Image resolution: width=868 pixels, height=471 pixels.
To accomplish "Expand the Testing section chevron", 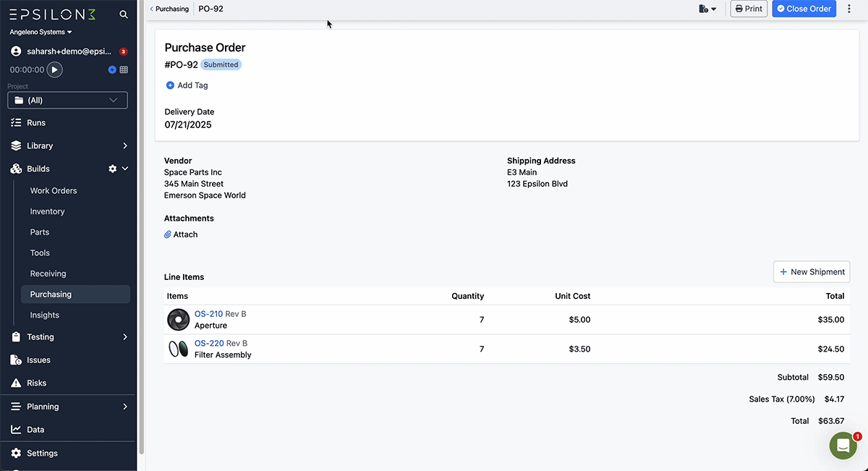I will pyautogui.click(x=125, y=337).
